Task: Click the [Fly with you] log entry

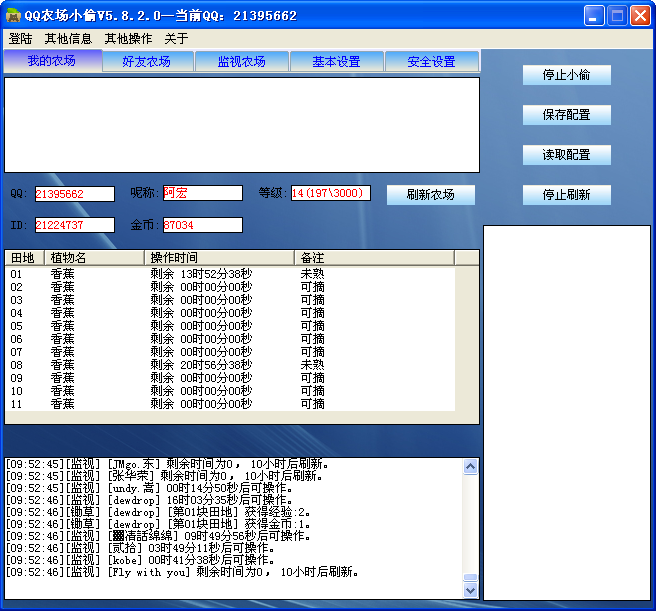Action: 182,572
